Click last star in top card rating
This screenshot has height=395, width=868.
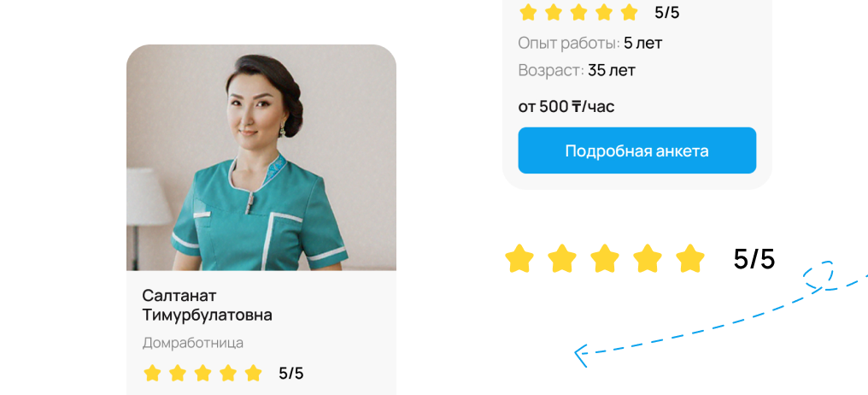(630, 12)
